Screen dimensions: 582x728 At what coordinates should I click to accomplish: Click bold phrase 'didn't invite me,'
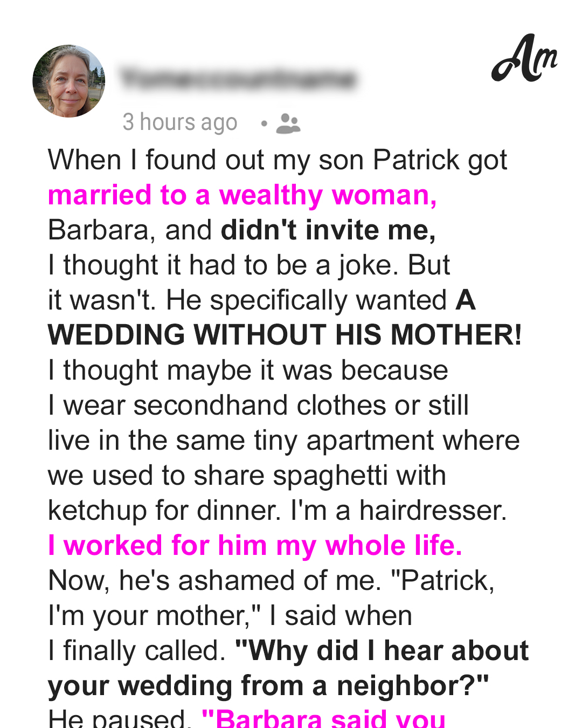tap(328, 230)
